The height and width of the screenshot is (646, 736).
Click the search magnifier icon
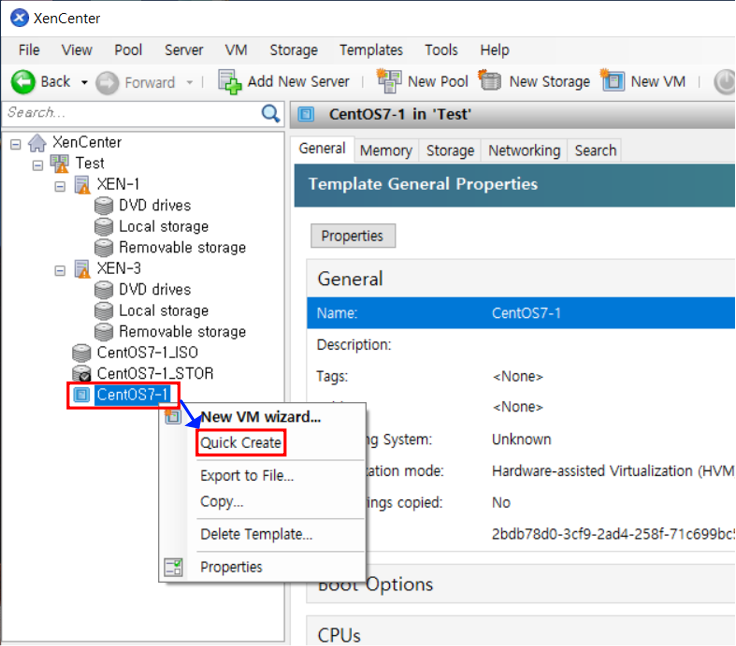pos(270,113)
